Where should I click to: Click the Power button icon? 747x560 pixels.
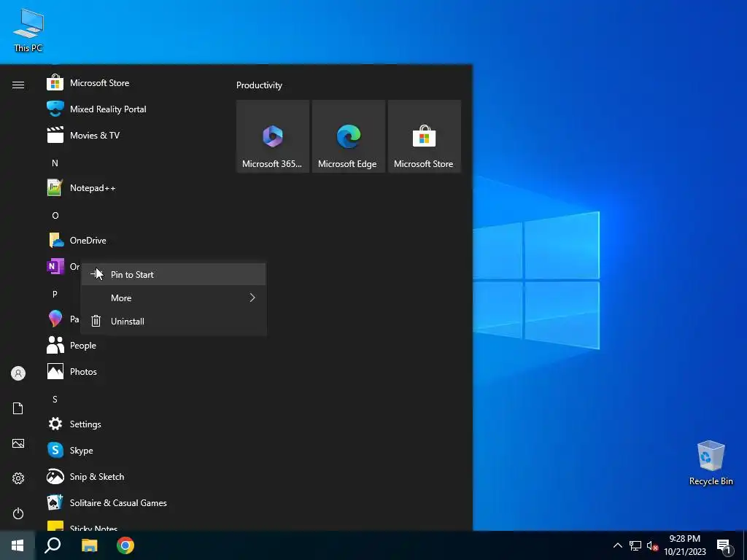click(x=18, y=513)
